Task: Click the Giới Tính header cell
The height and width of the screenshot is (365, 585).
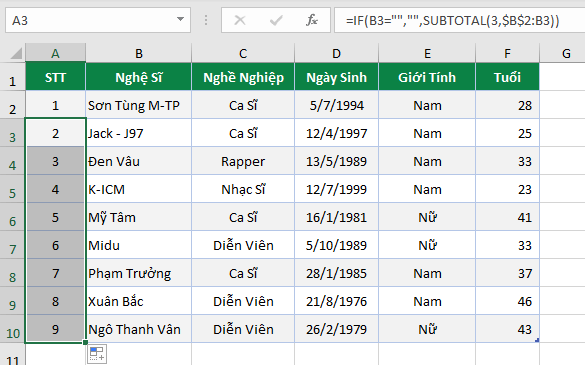Action: click(427, 77)
